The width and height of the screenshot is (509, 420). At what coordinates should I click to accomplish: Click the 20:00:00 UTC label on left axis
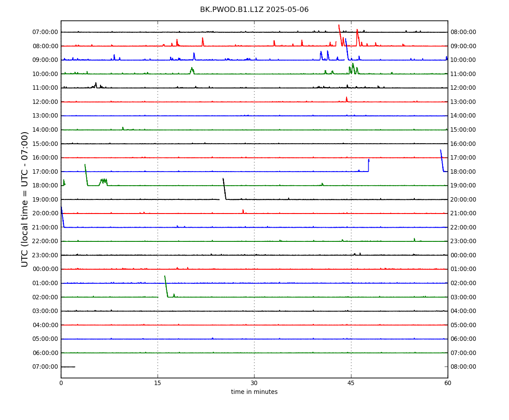coord(45,214)
